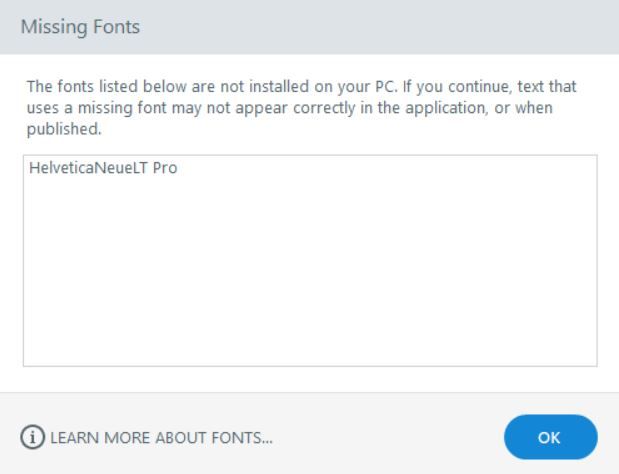
Task: Click the OK button
Action: pyautogui.click(x=549, y=437)
